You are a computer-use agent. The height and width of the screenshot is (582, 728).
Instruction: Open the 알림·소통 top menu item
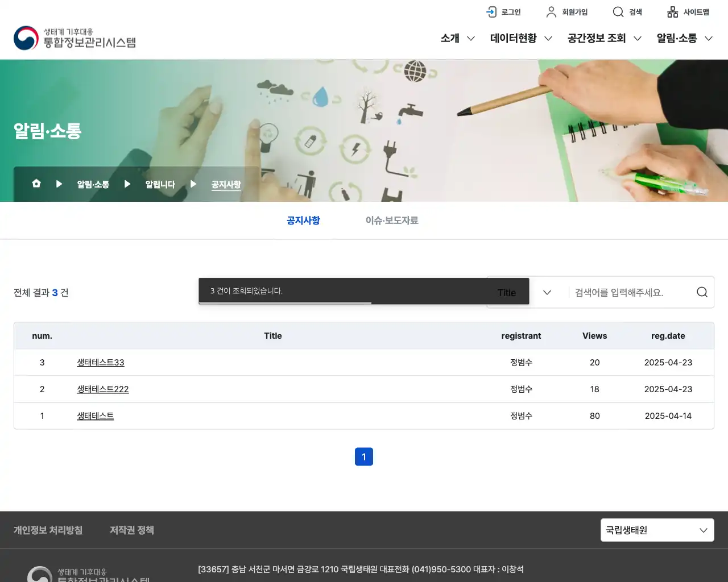677,38
